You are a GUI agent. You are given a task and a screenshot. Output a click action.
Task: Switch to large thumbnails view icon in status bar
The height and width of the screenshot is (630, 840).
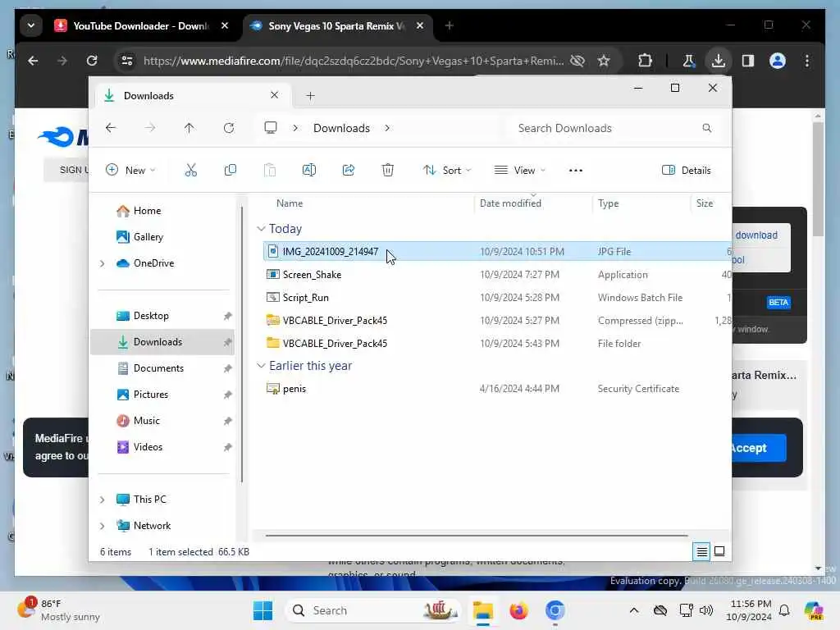(x=719, y=551)
